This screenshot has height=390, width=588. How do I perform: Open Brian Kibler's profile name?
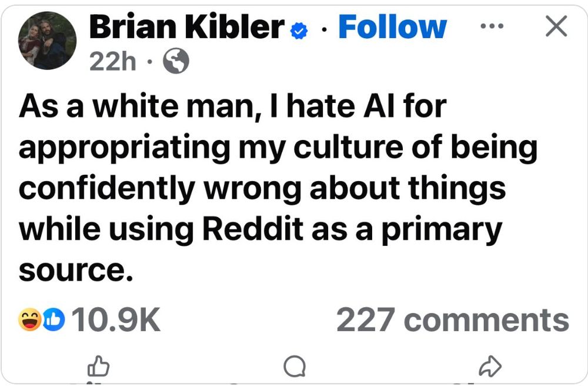tap(185, 26)
